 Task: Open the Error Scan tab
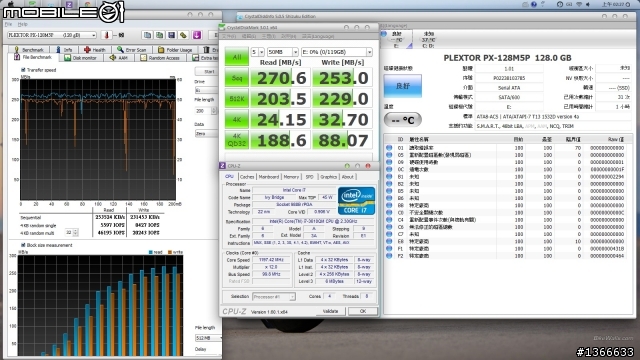click(x=132, y=50)
